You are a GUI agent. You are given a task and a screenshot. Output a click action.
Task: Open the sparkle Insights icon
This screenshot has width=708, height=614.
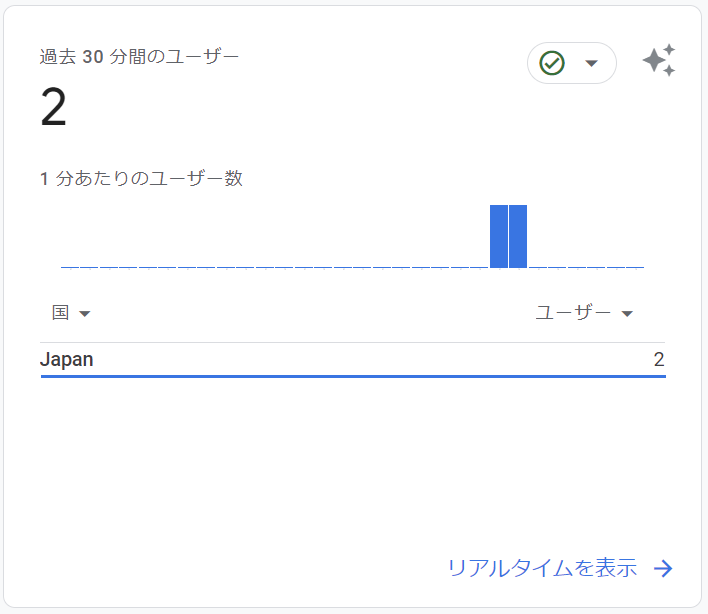(x=659, y=60)
